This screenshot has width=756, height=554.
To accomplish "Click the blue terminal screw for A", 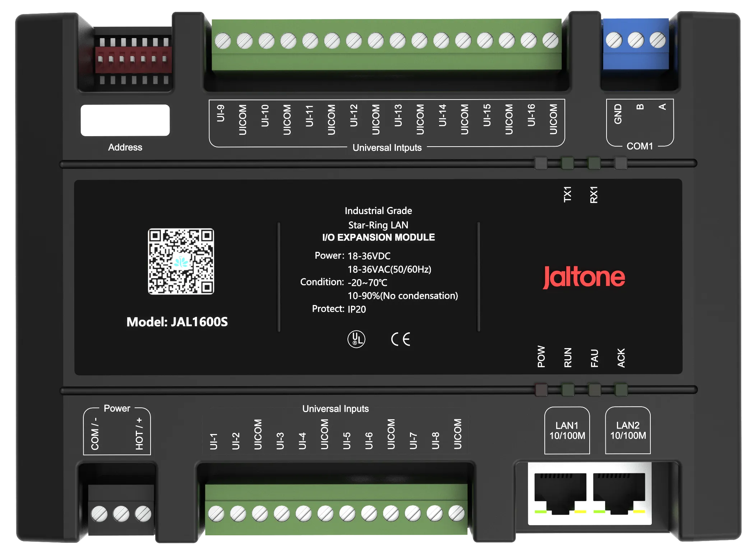I will coord(658,40).
